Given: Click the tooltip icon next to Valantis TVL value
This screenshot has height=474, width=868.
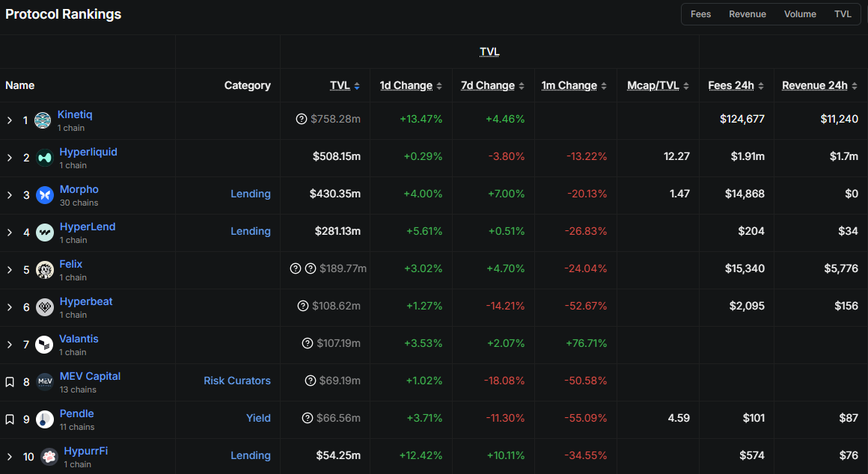Looking at the screenshot, I should (x=307, y=342).
